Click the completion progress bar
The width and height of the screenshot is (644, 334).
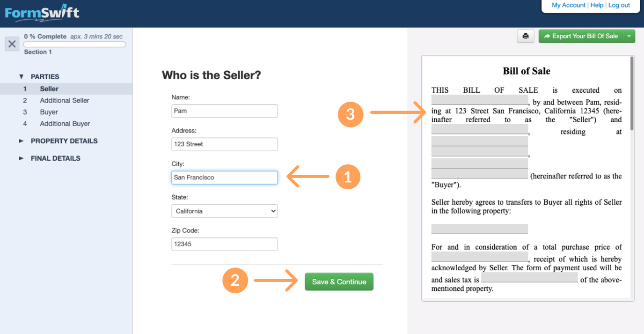point(75,45)
